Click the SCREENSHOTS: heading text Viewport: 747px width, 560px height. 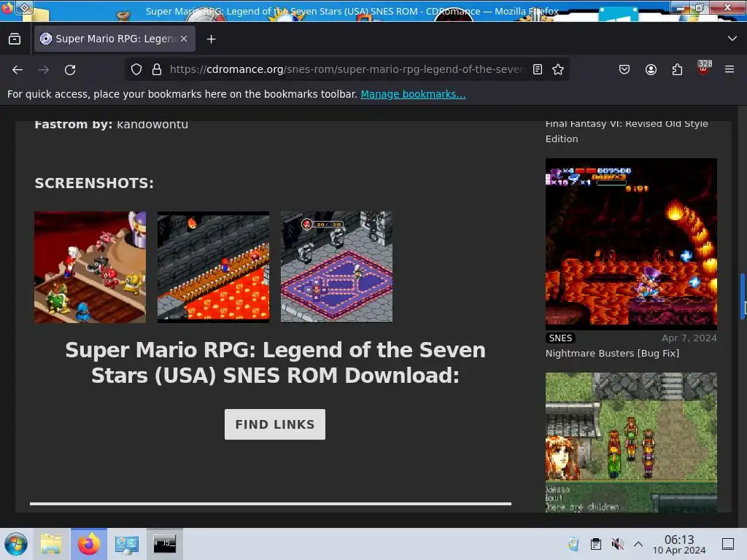[x=94, y=183]
